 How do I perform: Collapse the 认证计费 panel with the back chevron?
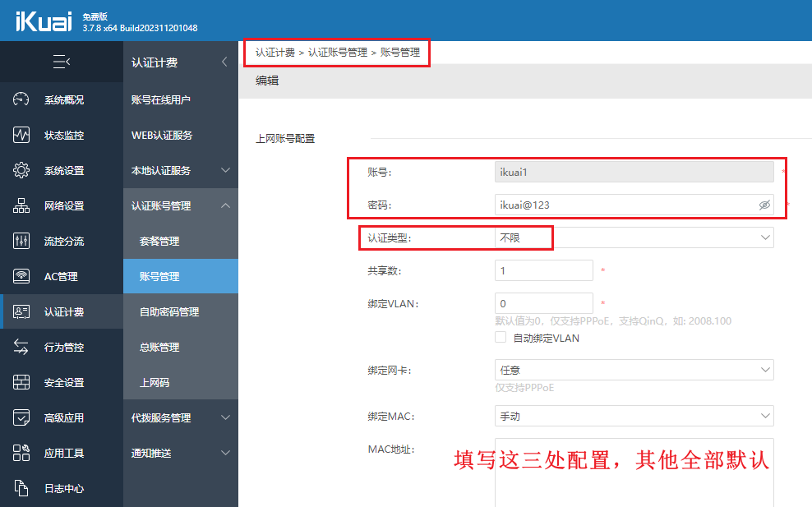[x=224, y=62]
